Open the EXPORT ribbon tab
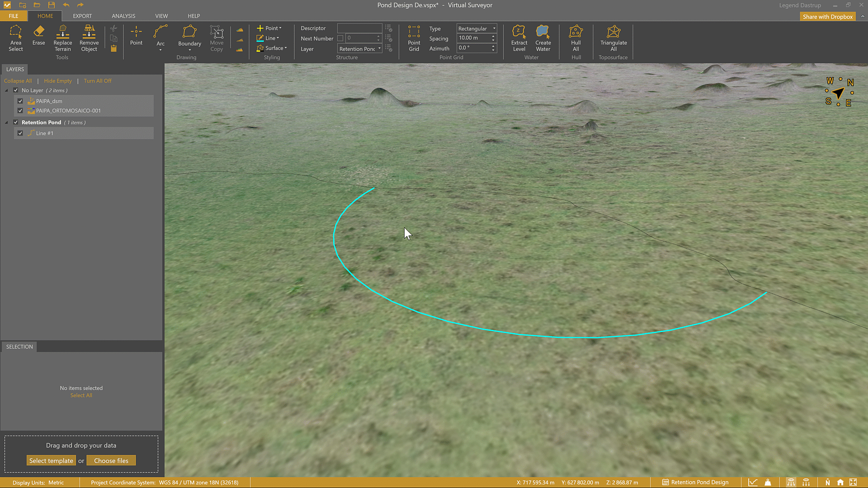 pos(82,16)
